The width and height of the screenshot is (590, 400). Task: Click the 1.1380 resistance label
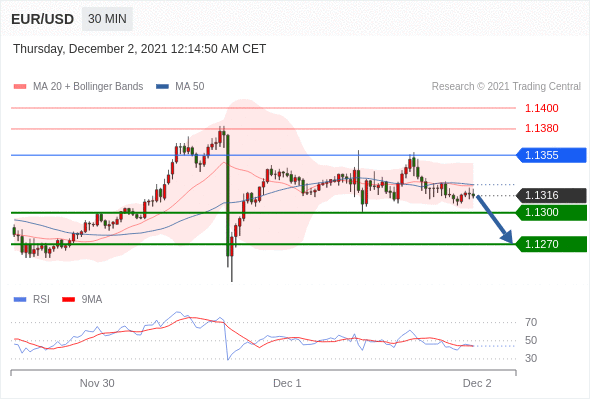(x=541, y=128)
